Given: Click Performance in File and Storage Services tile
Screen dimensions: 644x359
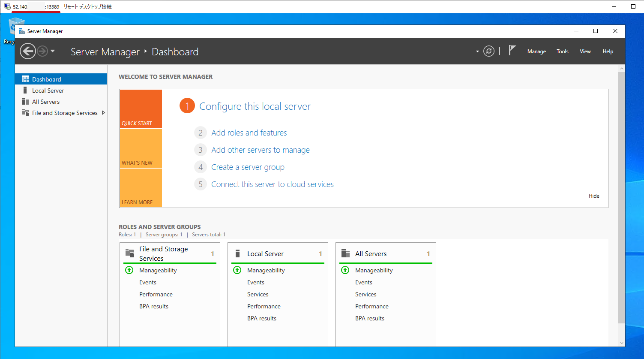Looking at the screenshot, I should (x=156, y=294).
